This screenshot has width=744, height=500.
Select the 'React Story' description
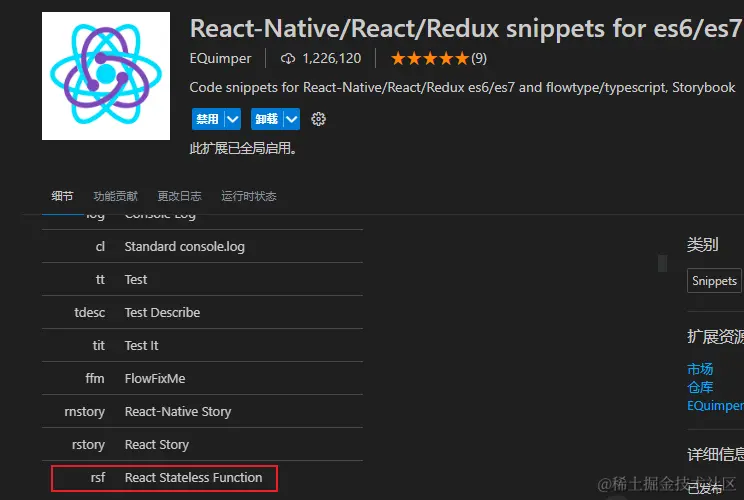(157, 444)
